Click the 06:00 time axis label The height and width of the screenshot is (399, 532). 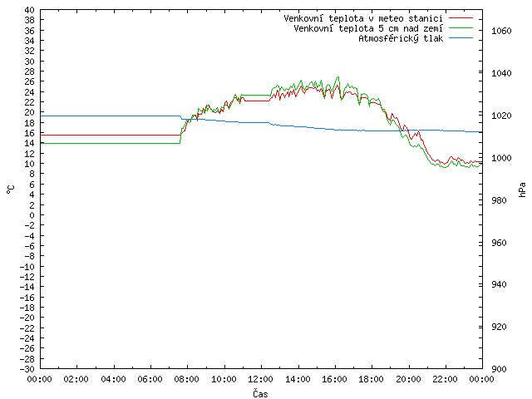pyautogui.click(x=150, y=379)
